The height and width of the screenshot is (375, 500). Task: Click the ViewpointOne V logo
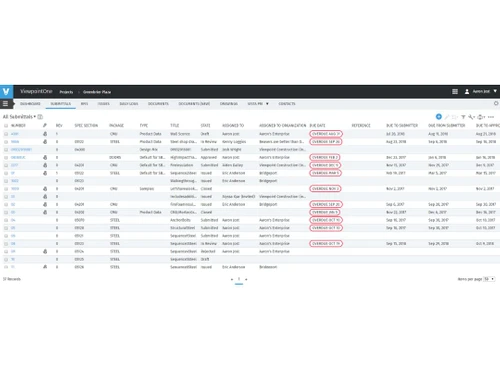pyautogui.click(x=6, y=91)
